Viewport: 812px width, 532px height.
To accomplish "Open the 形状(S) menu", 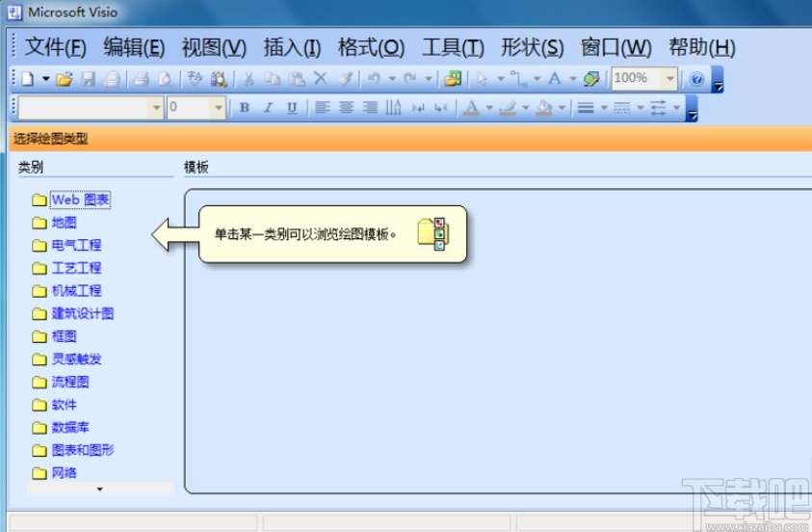I will [533, 47].
